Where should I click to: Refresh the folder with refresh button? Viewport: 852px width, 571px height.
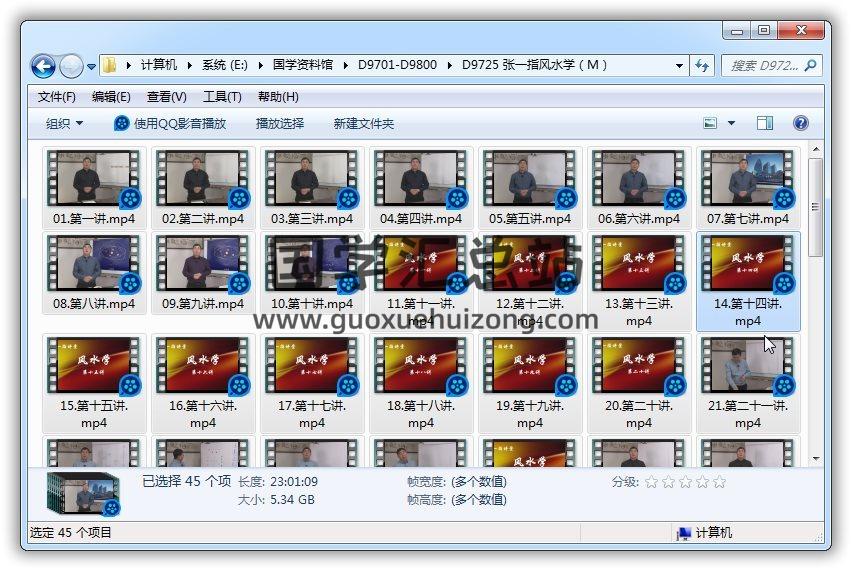tap(702, 66)
